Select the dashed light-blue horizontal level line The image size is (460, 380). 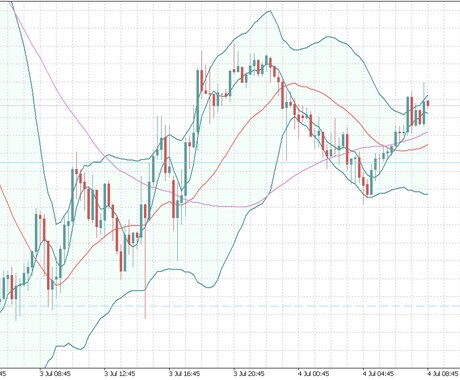(x=230, y=306)
